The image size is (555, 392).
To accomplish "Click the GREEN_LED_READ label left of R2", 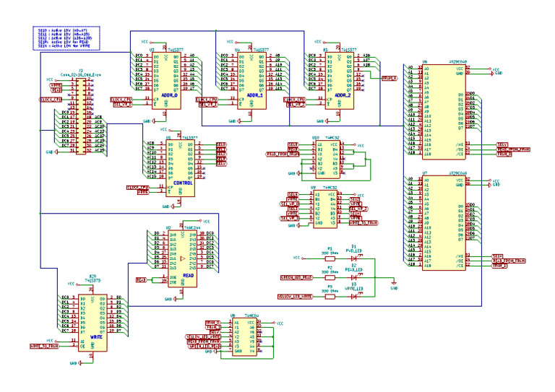I will [x=297, y=277].
